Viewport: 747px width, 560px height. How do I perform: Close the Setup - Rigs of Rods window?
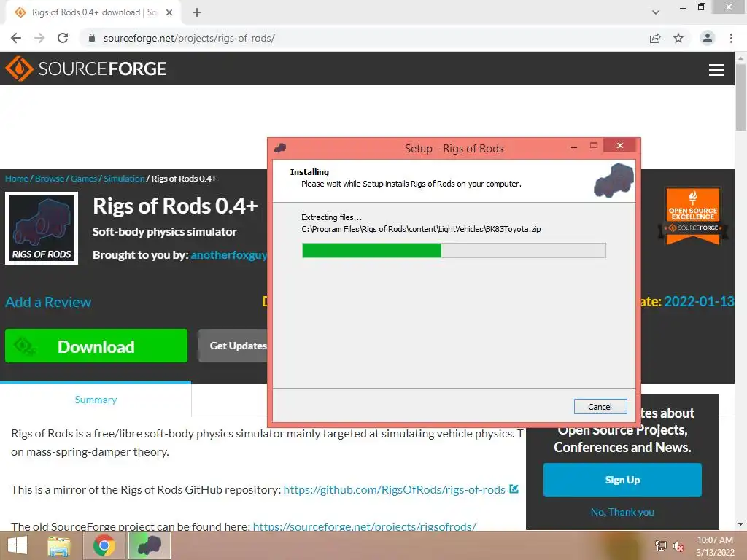click(x=619, y=145)
